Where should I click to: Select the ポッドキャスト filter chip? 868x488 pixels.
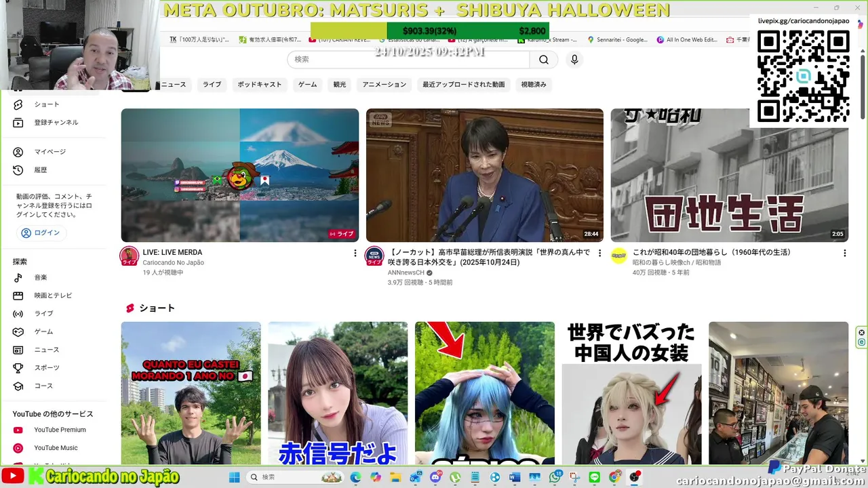click(260, 85)
